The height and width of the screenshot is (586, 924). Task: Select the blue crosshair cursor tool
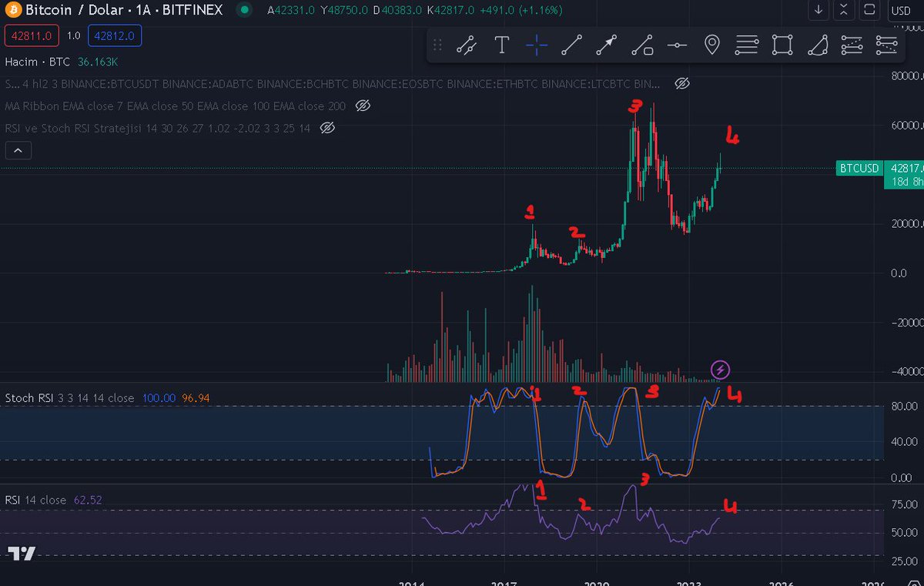coord(537,46)
